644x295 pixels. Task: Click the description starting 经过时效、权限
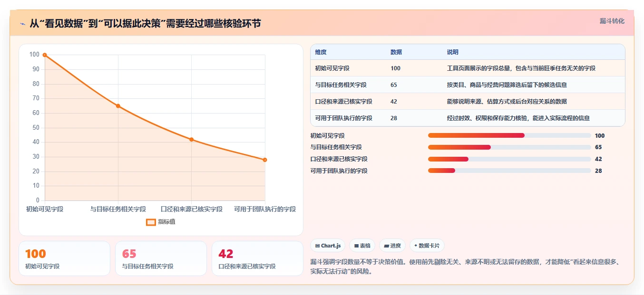[x=518, y=118]
